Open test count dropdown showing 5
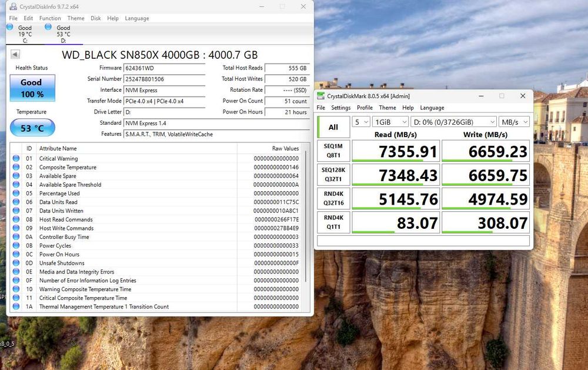This screenshot has width=588, height=370. point(361,122)
